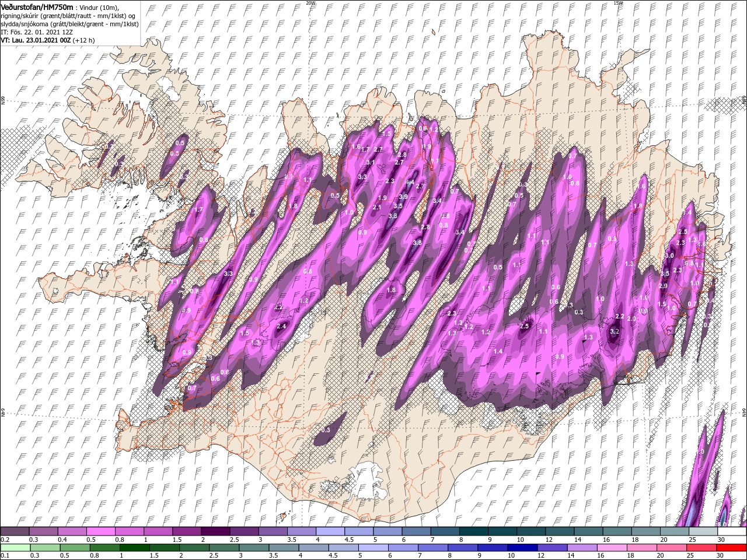Click the '20W' longitude label at top
The image size is (747, 560).
tap(310, 3)
